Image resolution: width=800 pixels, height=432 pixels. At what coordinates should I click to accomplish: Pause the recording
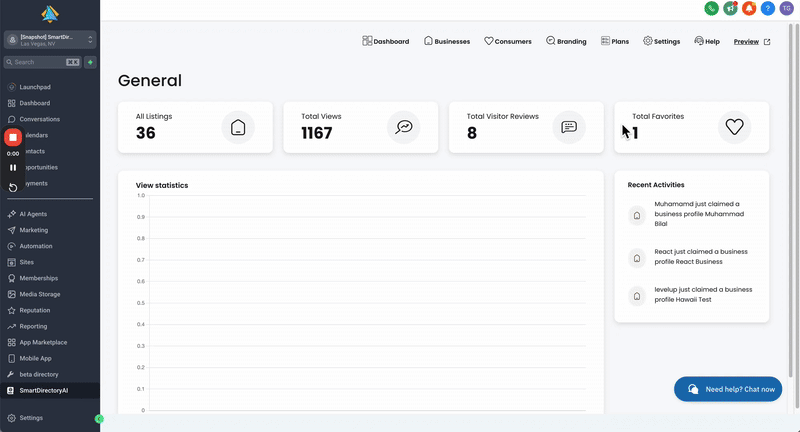13,167
